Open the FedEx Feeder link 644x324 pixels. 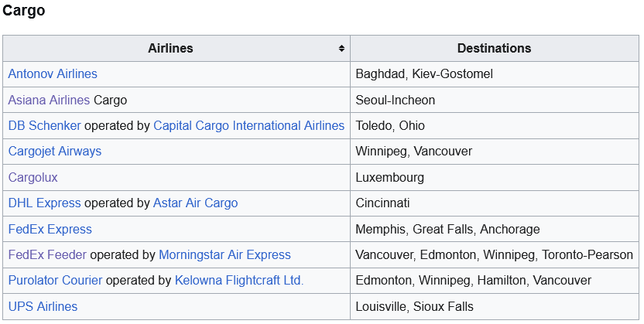tap(47, 254)
